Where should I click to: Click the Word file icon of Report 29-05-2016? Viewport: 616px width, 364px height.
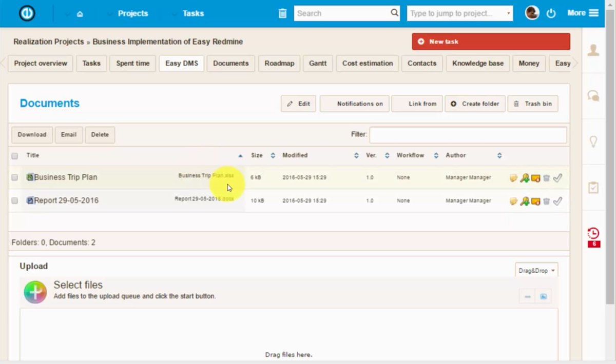[30, 200]
